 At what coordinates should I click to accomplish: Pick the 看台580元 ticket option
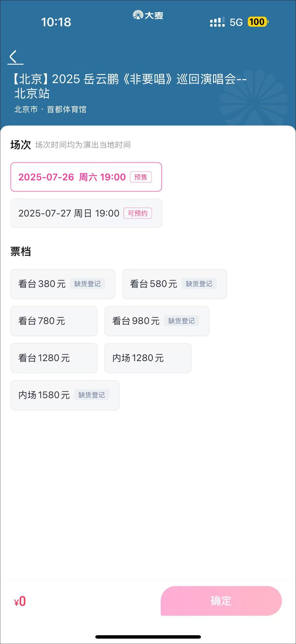pos(154,284)
